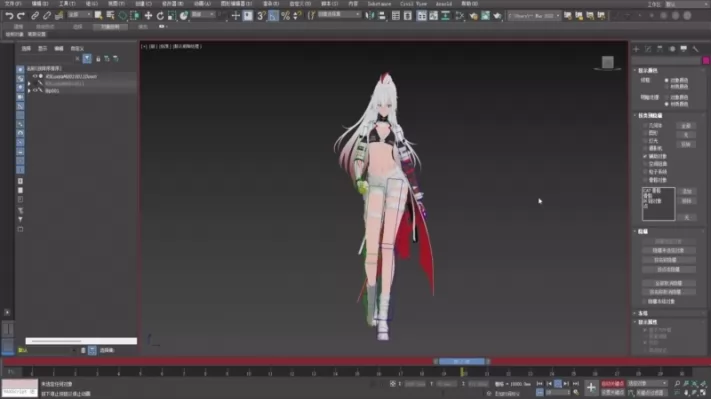Toggle the Percent Snap icon
The image size is (711, 399).
point(285,16)
